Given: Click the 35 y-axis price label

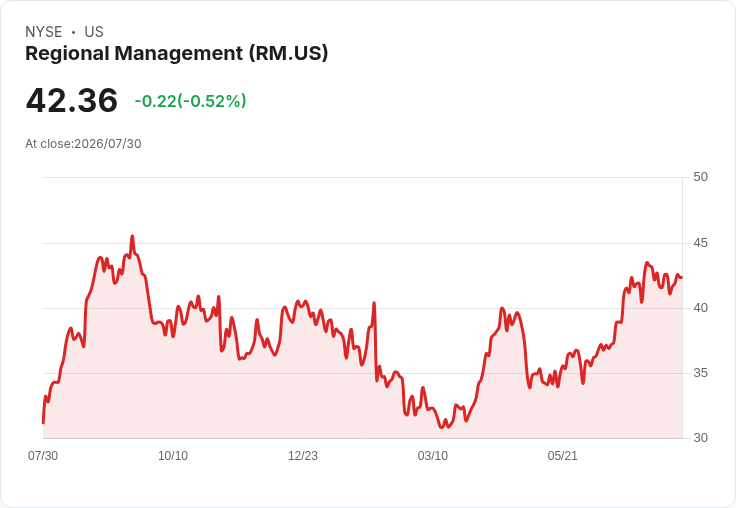Looking at the screenshot, I should click(x=700, y=373).
